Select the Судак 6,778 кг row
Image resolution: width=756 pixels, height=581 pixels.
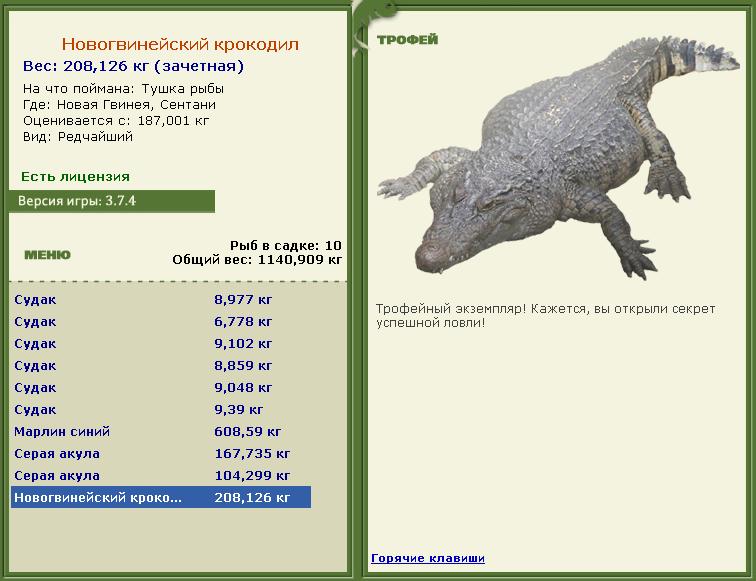[x=161, y=322]
